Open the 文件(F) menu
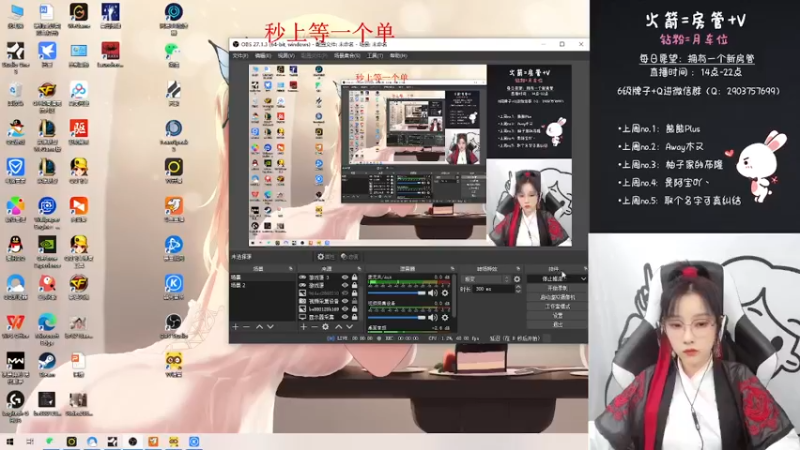 pyautogui.click(x=240, y=56)
